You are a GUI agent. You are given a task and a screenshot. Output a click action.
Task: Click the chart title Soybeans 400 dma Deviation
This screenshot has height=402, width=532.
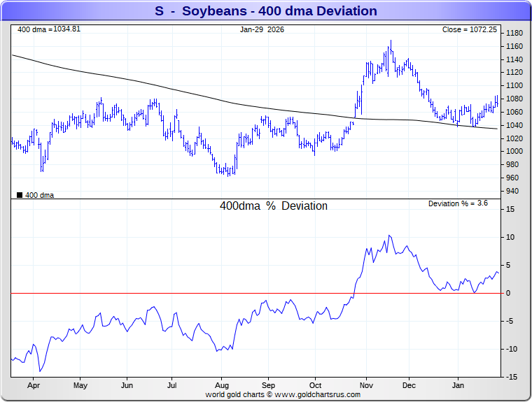pyautogui.click(x=265, y=11)
